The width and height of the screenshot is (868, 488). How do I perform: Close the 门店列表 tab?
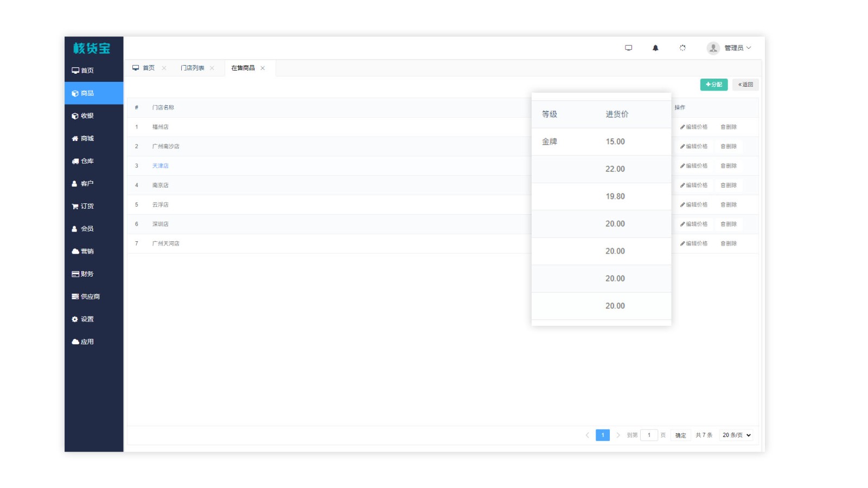[x=212, y=68]
